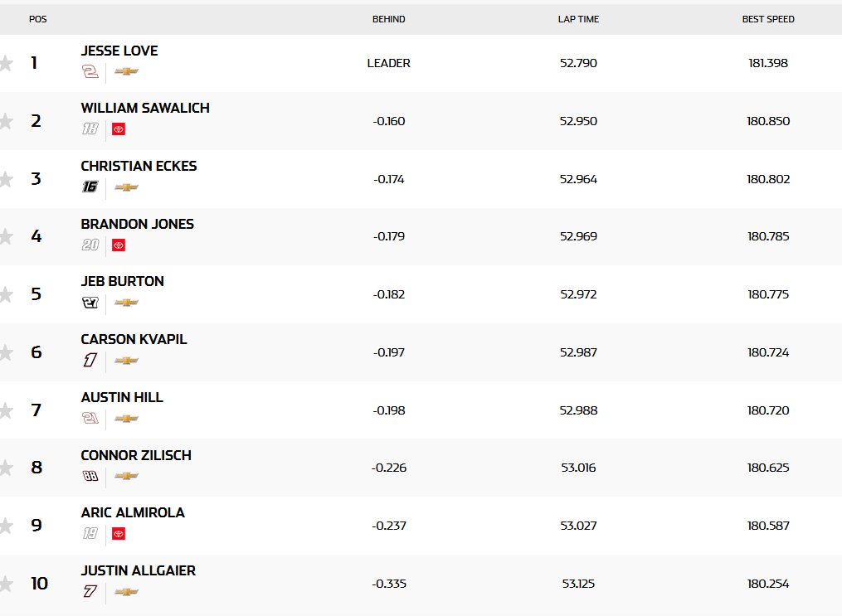Click Connor Zilisch's number 88 badge

[90, 476]
